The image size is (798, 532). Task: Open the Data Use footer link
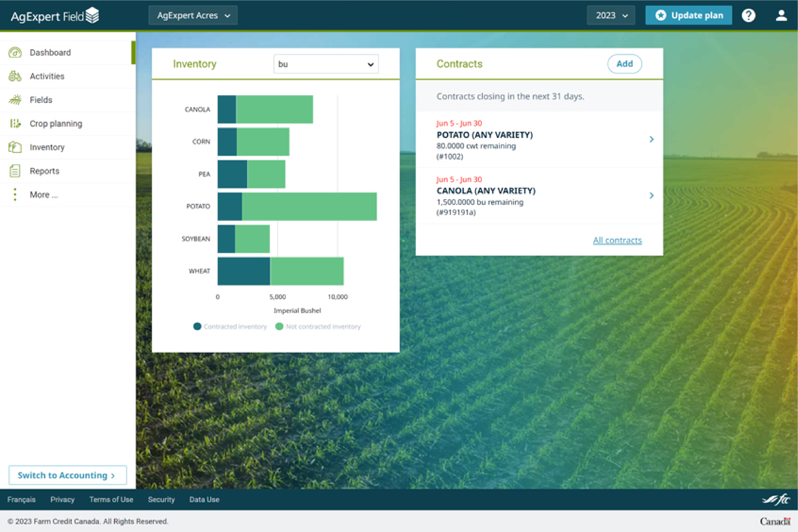pyautogui.click(x=204, y=499)
